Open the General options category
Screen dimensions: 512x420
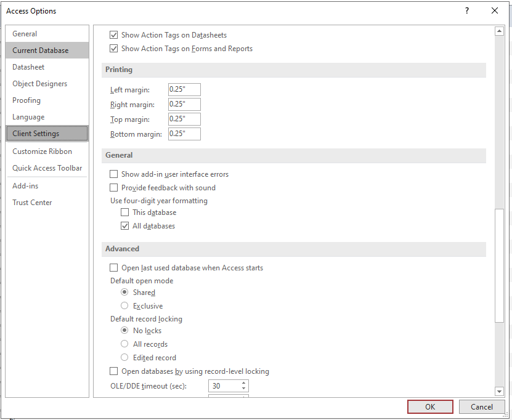coord(47,34)
